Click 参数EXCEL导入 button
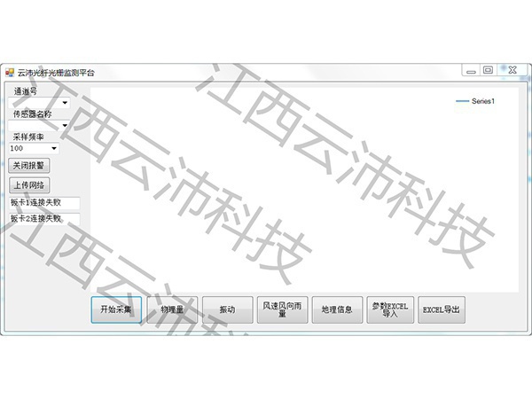 (x=390, y=309)
